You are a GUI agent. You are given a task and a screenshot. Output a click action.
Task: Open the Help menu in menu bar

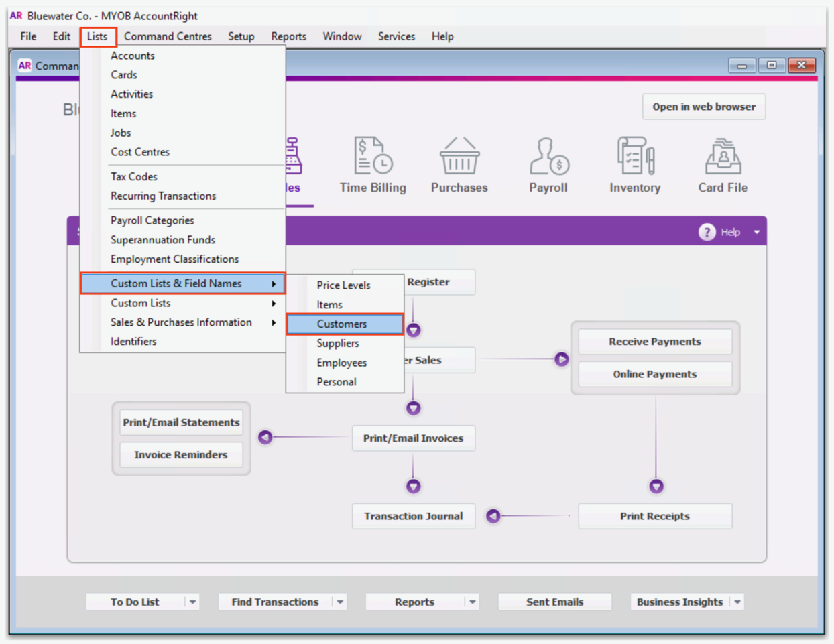[442, 36]
